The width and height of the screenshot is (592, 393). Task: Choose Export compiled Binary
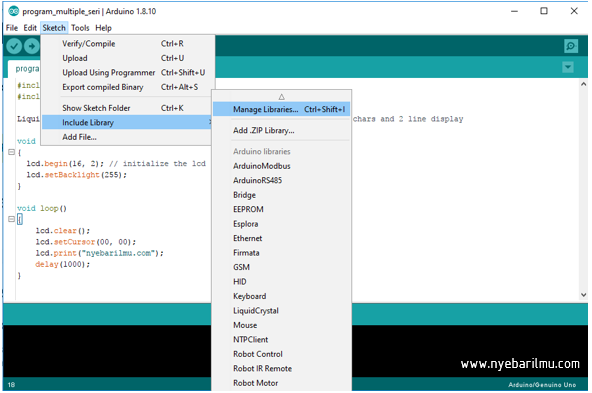click(127, 87)
